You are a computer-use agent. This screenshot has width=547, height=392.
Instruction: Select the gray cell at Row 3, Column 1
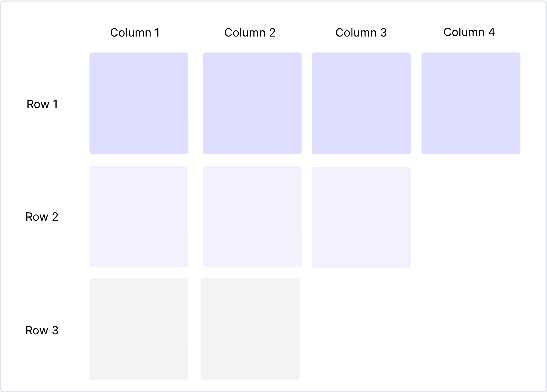pos(139,329)
